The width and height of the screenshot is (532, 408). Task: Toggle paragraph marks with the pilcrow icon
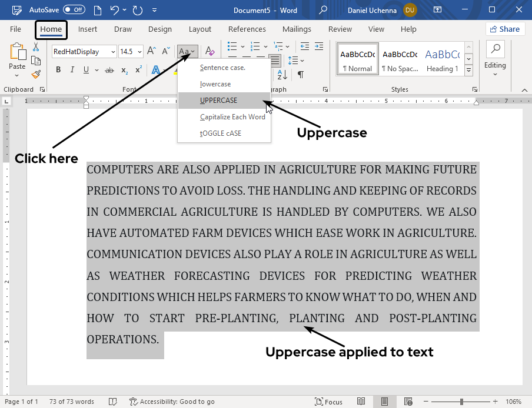[300, 74]
